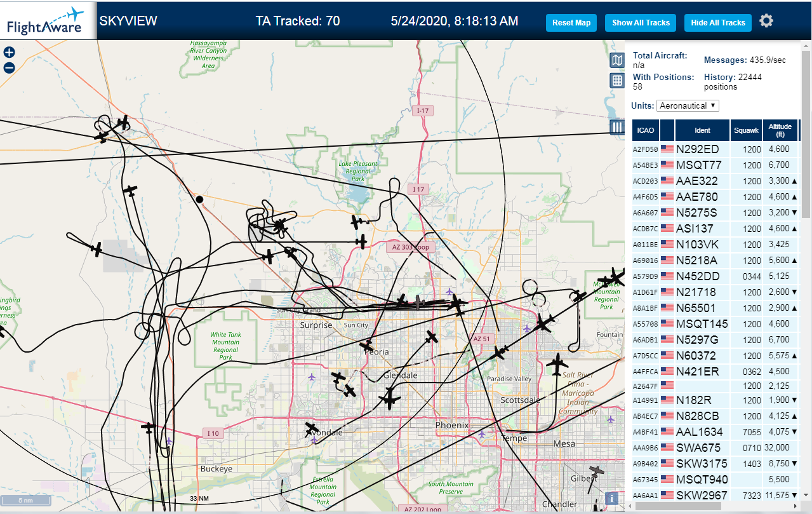Sort table by Altitude column header
This screenshot has width=812, height=514.
pos(780,130)
